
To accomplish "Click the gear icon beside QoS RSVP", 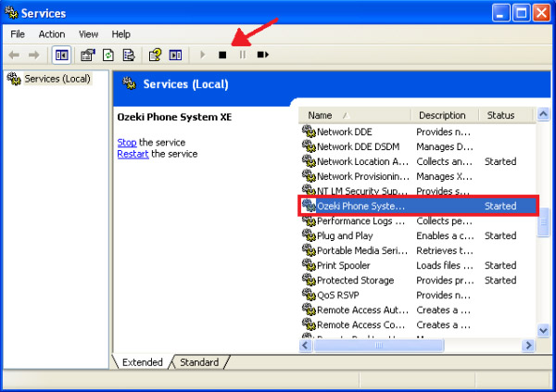I will pyautogui.click(x=309, y=295).
